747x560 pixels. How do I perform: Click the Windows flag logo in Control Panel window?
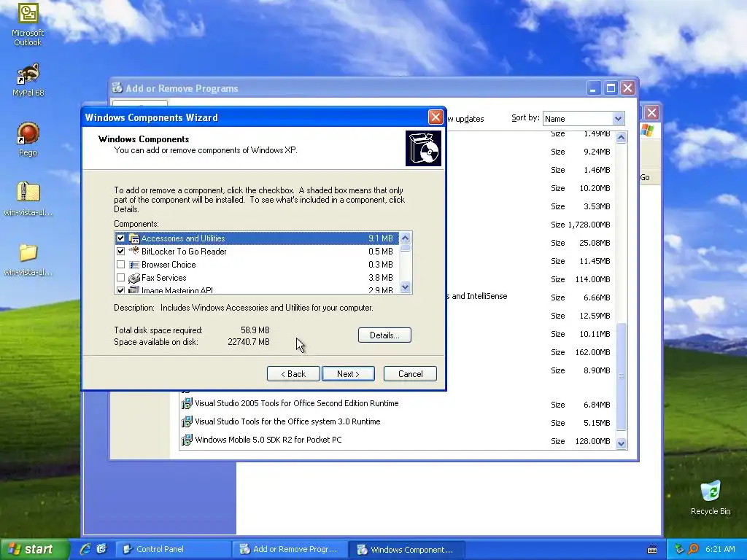pyautogui.click(x=647, y=130)
